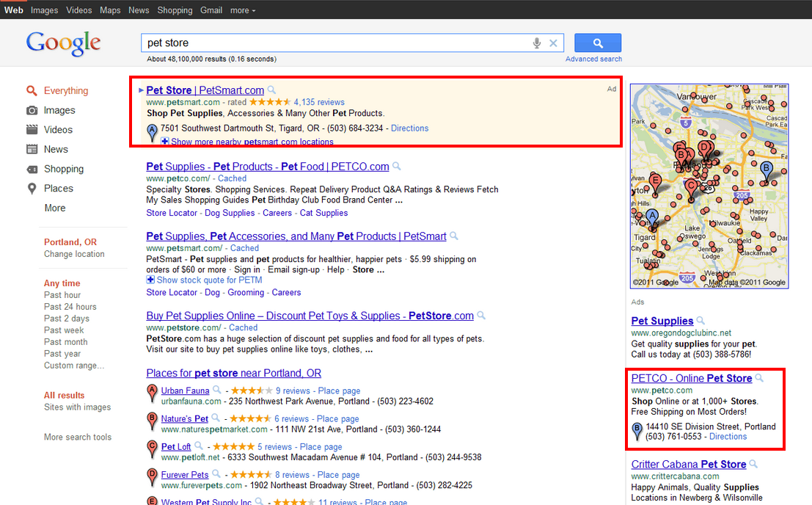Expand More search tools
The image size is (812, 505).
[78, 437]
